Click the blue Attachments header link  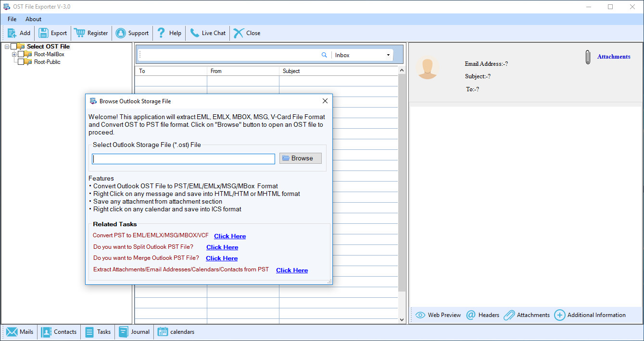[614, 57]
